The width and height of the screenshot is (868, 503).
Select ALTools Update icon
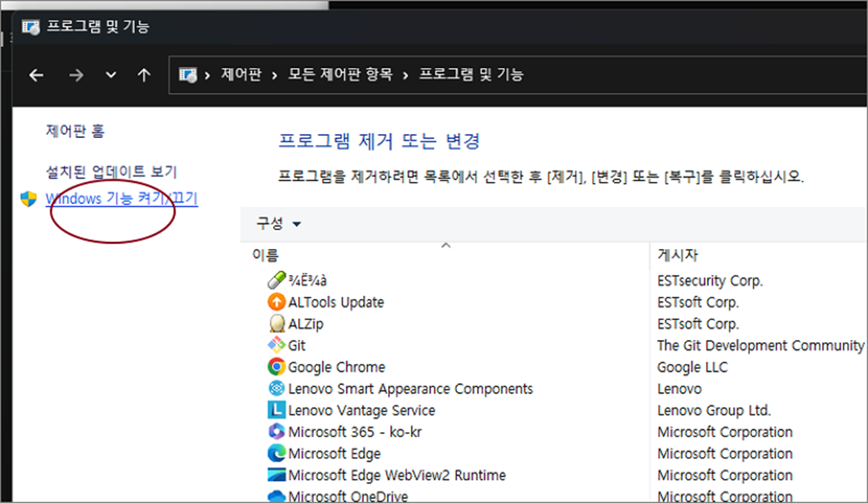tap(276, 302)
